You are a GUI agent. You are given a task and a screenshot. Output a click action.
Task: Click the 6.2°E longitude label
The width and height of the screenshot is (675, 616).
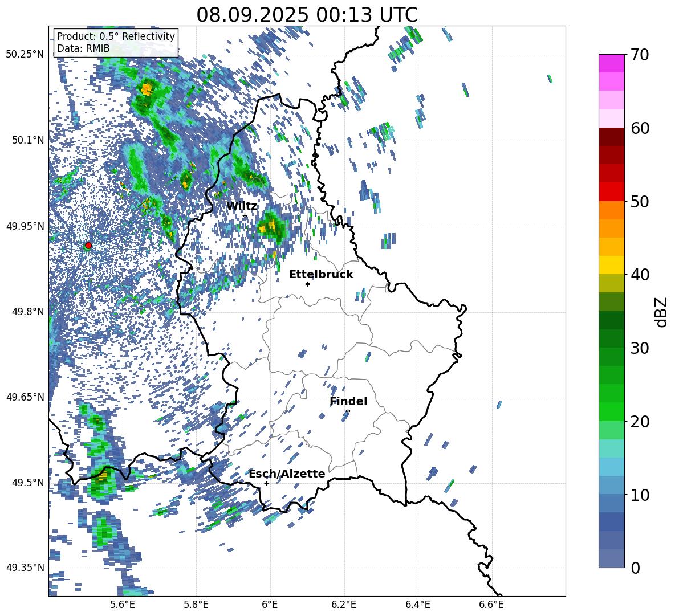tap(344, 605)
